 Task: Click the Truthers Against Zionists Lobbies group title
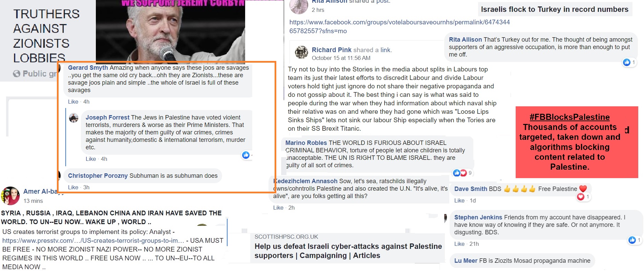(x=46, y=36)
